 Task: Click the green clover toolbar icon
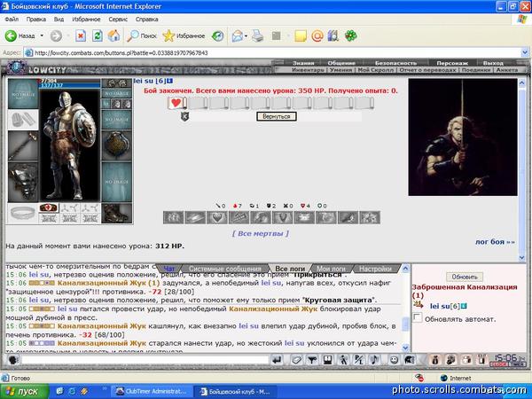click(351, 35)
